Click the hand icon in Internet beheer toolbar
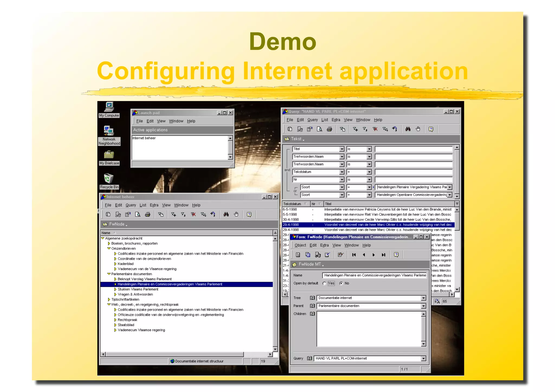 [236, 215]
